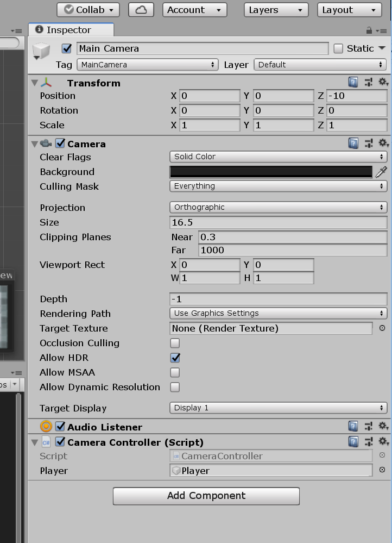Open Camera Controller script gear menu
This screenshot has height=543, width=392.
[x=383, y=442]
